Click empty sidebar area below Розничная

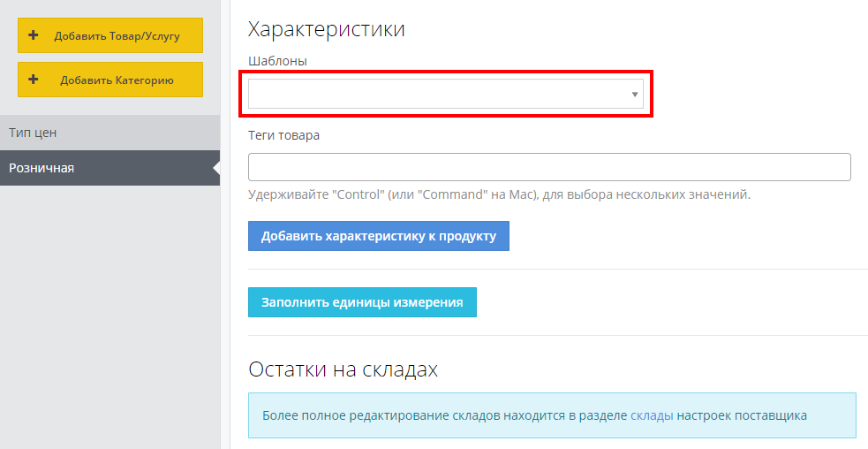109,309
